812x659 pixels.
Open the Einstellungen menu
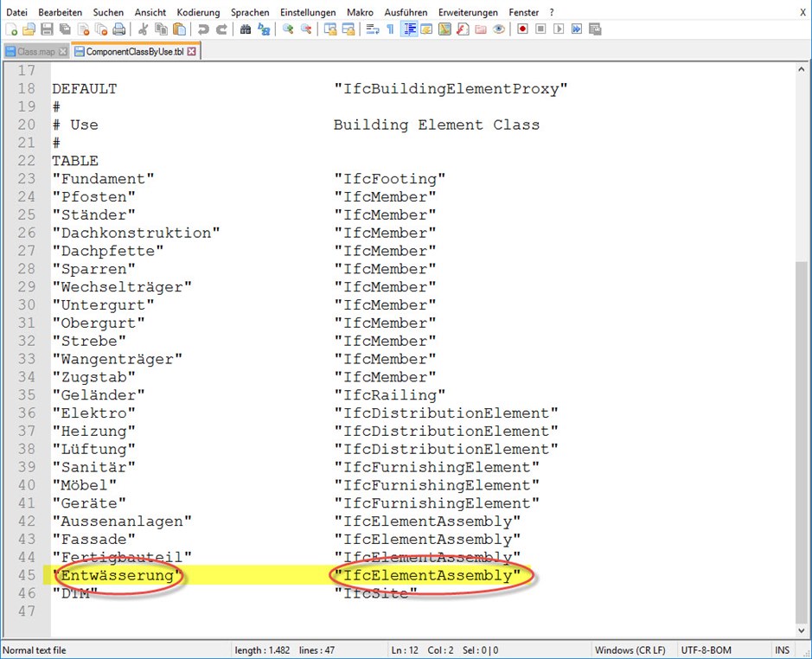[308, 12]
